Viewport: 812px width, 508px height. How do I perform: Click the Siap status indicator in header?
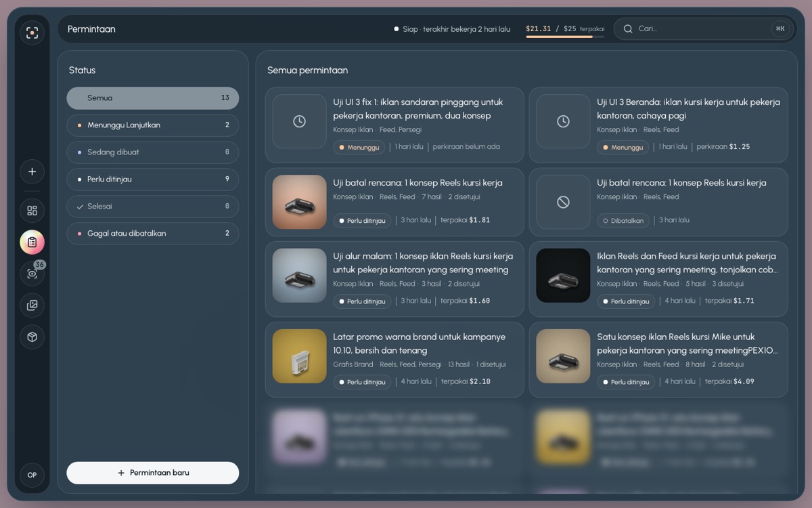click(452, 29)
